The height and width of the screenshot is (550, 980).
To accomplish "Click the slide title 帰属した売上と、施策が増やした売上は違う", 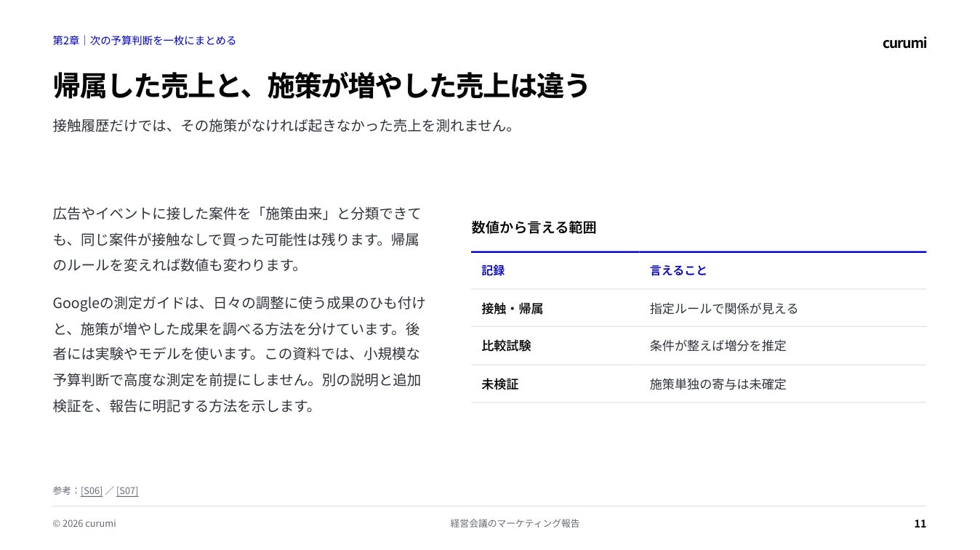I will pyautogui.click(x=321, y=86).
